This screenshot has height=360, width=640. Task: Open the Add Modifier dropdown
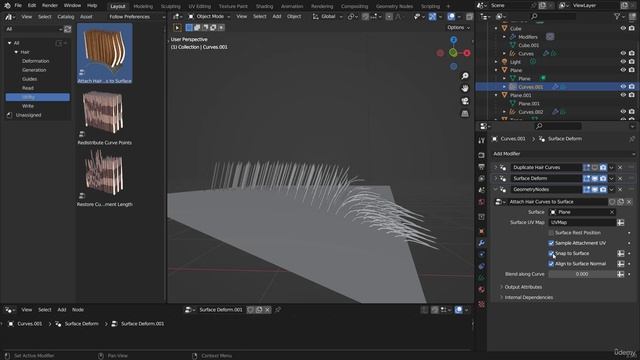point(563,154)
